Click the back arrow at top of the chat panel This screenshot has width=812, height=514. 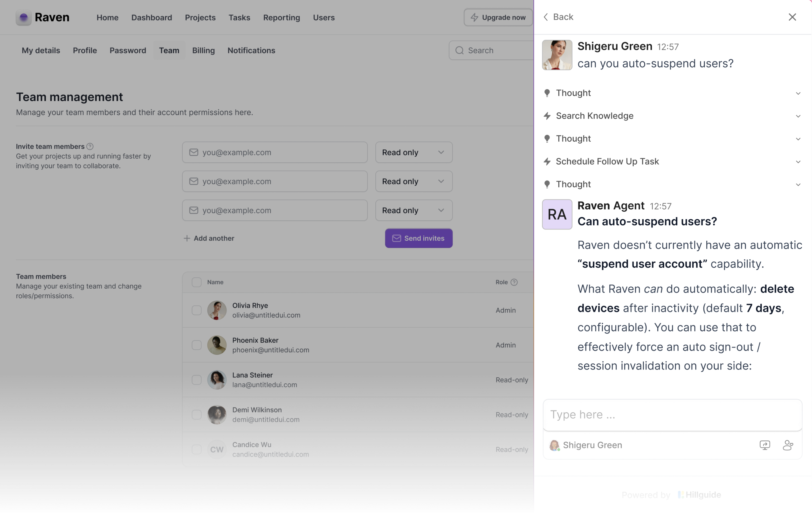coord(546,17)
